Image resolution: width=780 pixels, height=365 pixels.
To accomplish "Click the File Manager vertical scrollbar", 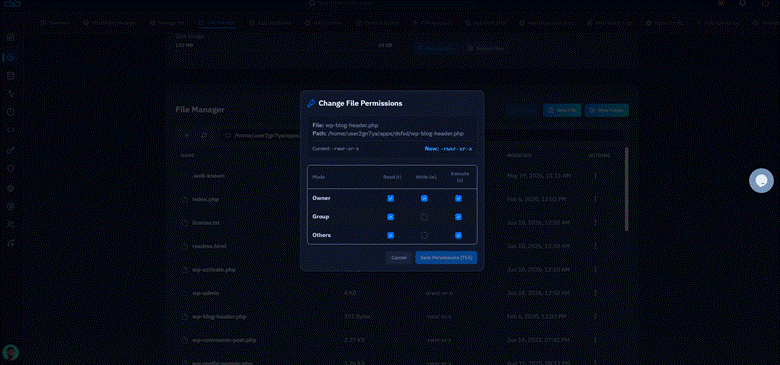I will (626, 189).
